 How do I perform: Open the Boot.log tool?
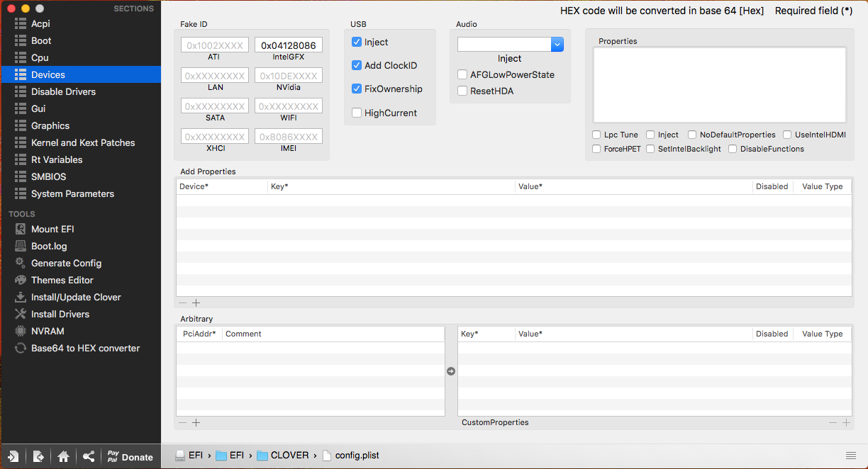pos(80,246)
